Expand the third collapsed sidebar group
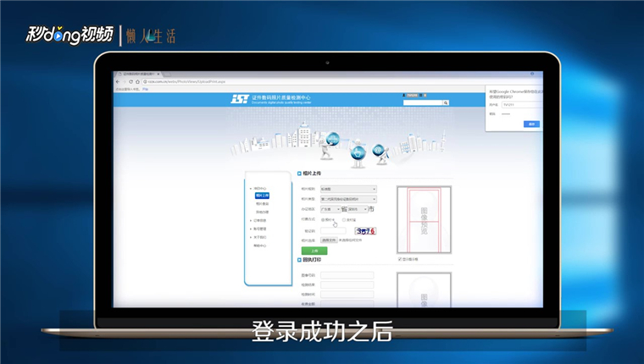The height and width of the screenshot is (364, 644). point(251,229)
